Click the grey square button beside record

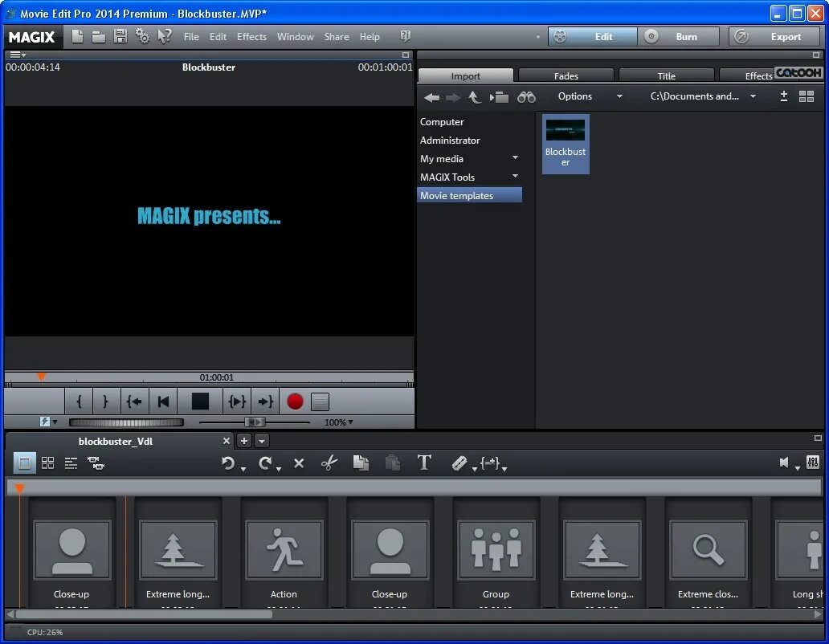320,401
